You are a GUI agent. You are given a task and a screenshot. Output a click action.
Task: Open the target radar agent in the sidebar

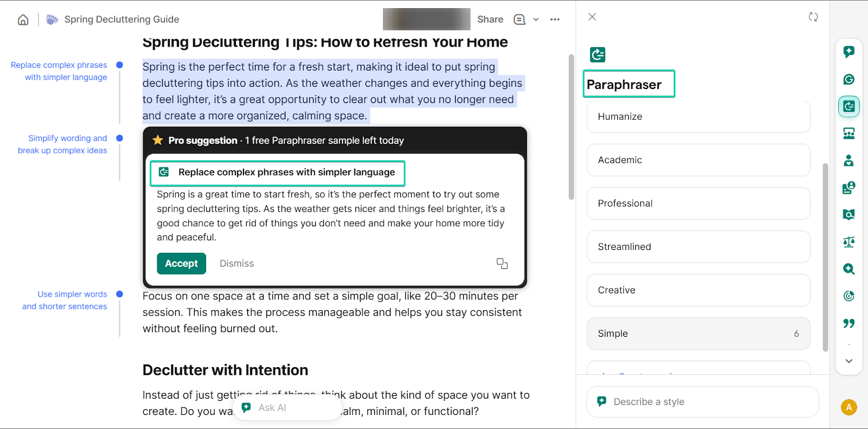coord(849,296)
